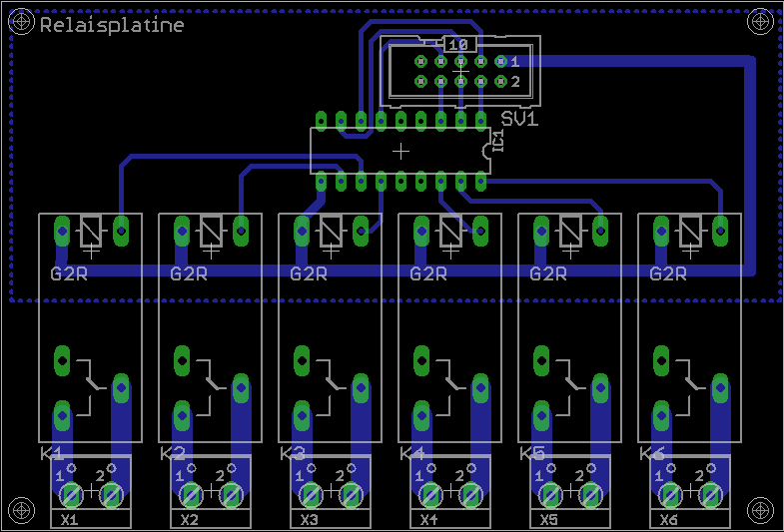Click K1 unconnected upper contact pad
Viewport: 784px width, 532px height.
62,360
